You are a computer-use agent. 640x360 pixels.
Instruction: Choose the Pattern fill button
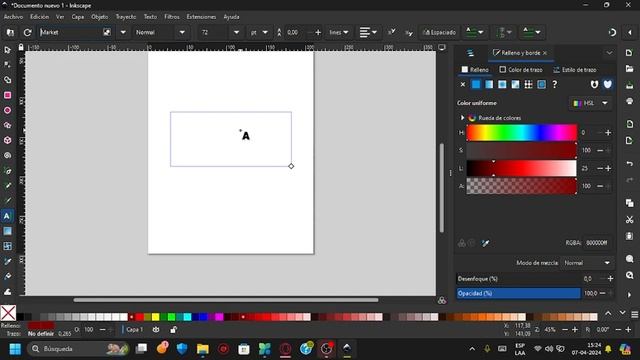point(528,84)
